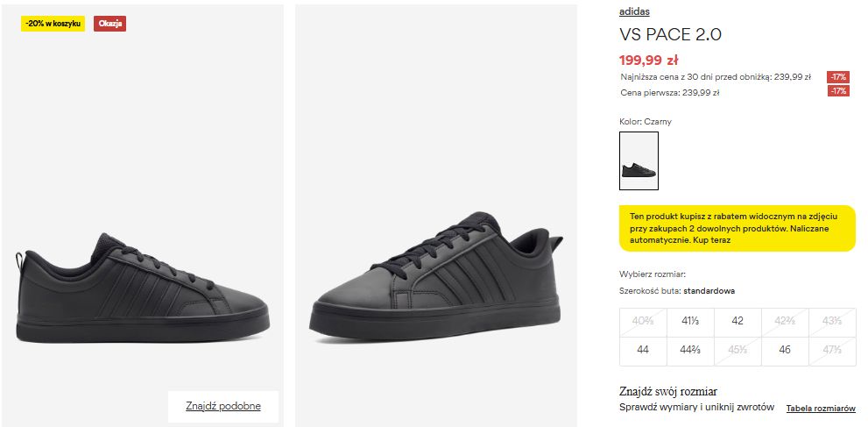
Task: Open the angled-view shoe image
Action: pos(436,216)
